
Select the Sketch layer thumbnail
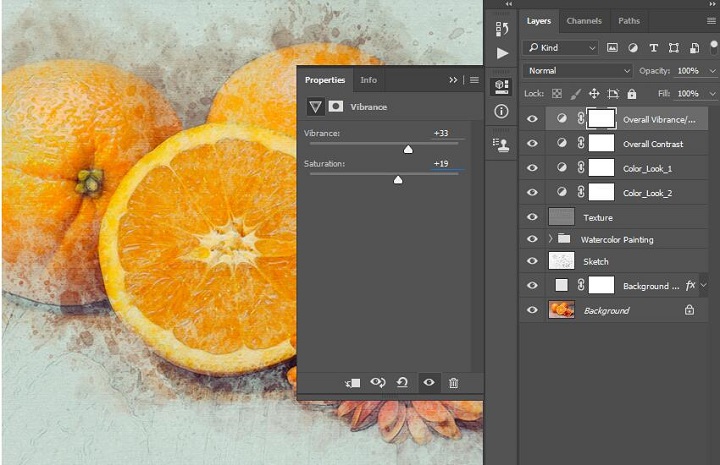[561, 261]
